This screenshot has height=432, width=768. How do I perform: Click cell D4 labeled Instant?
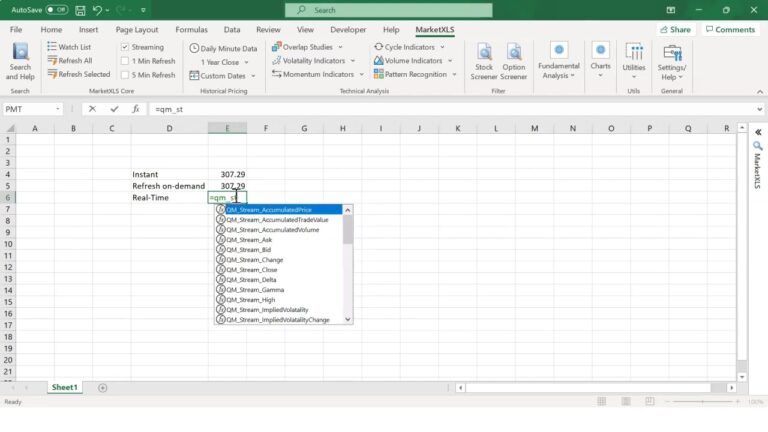click(x=169, y=174)
